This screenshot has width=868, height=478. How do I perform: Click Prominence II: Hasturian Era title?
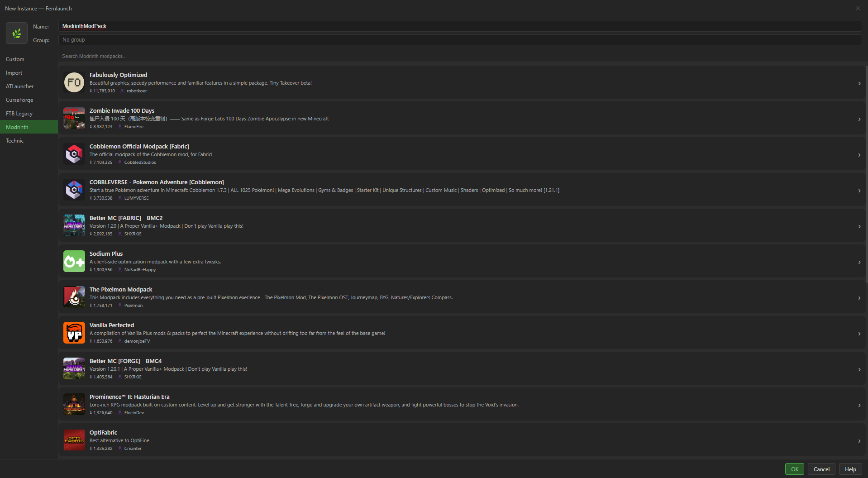tap(129, 397)
